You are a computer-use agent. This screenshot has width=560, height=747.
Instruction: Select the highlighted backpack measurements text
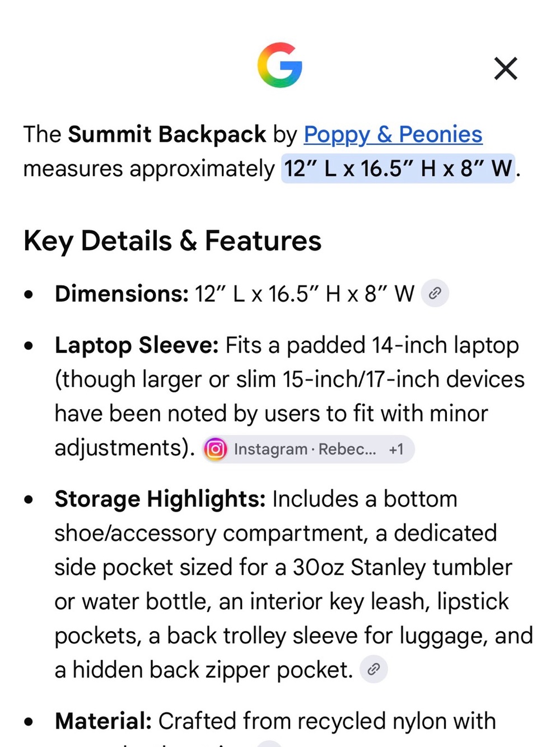tap(398, 169)
